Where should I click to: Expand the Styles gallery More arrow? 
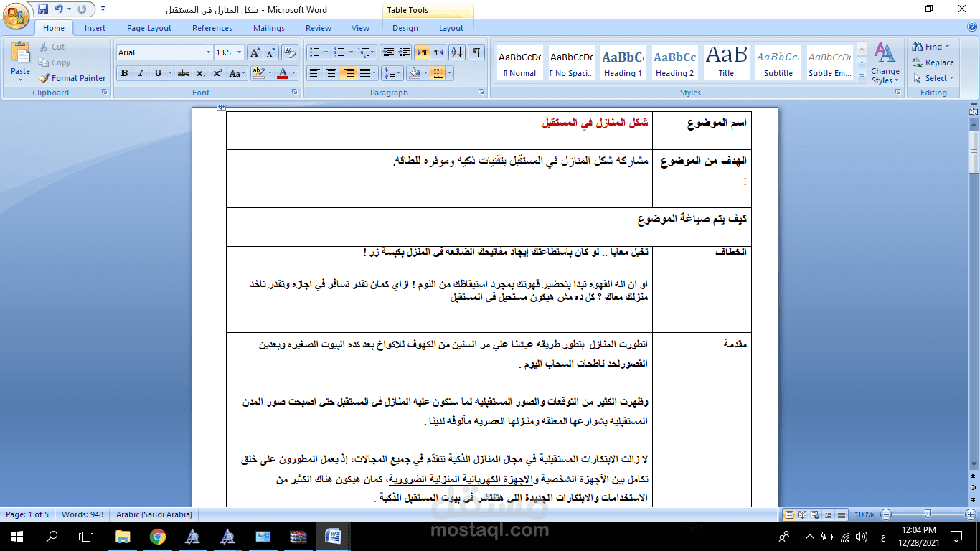862,75
